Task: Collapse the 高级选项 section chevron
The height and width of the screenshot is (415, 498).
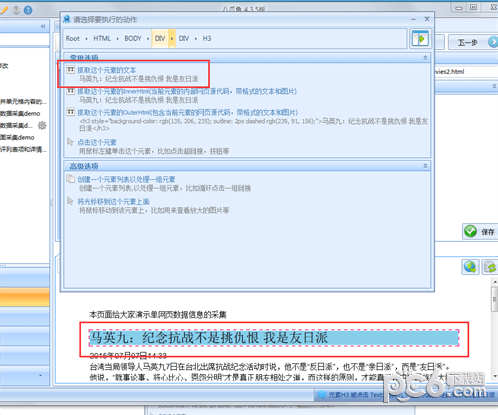Action: pyautogui.click(x=425, y=166)
